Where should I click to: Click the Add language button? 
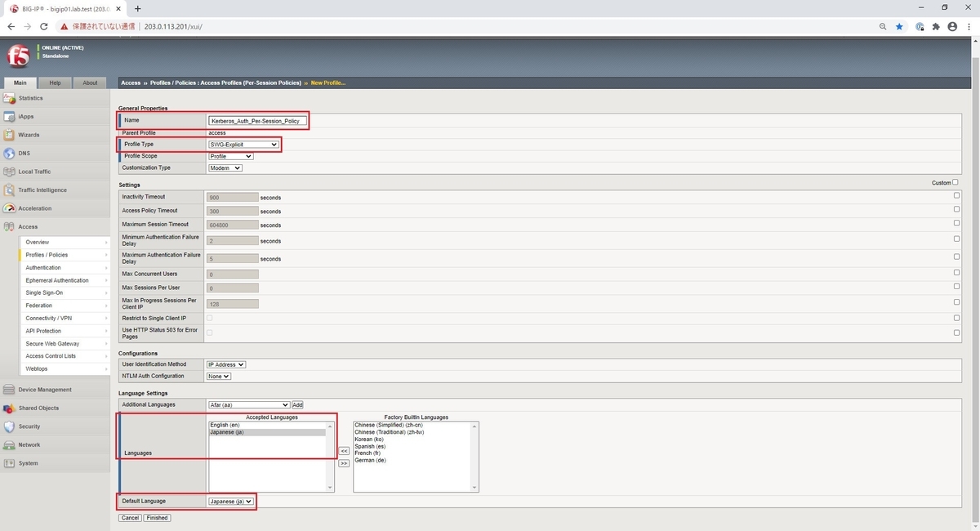click(x=297, y=404)
